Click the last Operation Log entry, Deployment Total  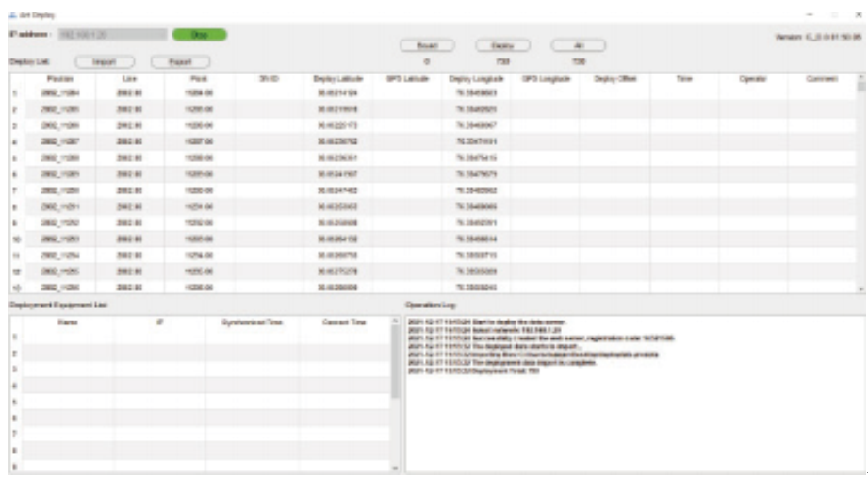474,371
